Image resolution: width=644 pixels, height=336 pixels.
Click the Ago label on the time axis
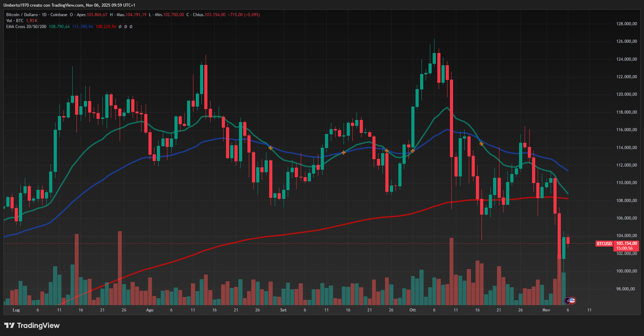click(x=150, y=310)
